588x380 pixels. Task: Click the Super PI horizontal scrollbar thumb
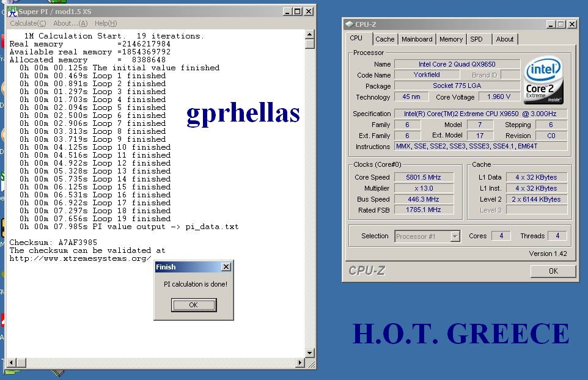pos(21,362)
